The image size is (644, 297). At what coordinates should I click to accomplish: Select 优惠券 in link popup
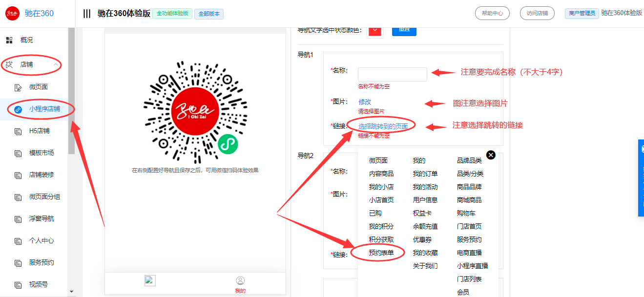tap(422, 239)
